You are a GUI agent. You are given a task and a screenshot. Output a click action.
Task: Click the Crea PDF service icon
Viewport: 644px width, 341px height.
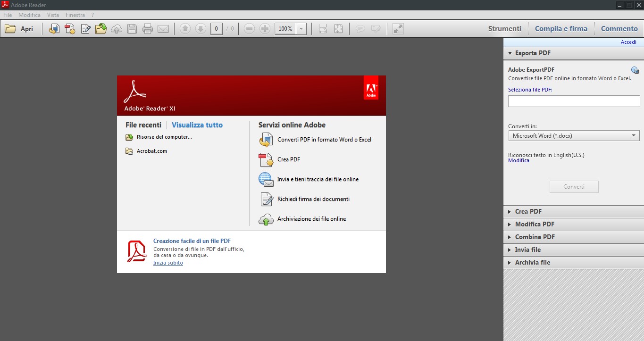pyautogui.click(x=266, y=160)
